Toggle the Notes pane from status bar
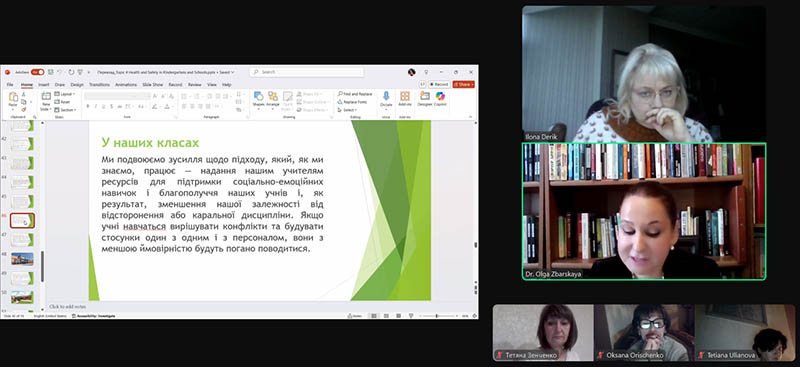The image size is (800, 367). 355,316
